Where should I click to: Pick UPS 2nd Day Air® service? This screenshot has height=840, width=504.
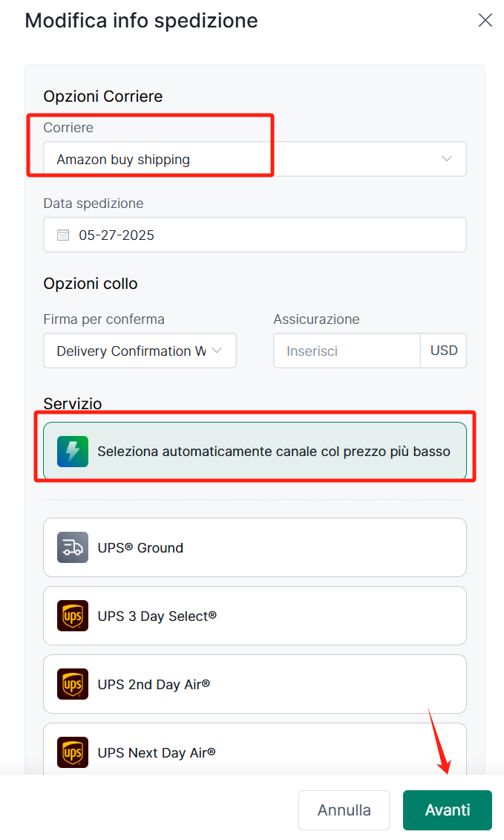click(255, 684)
